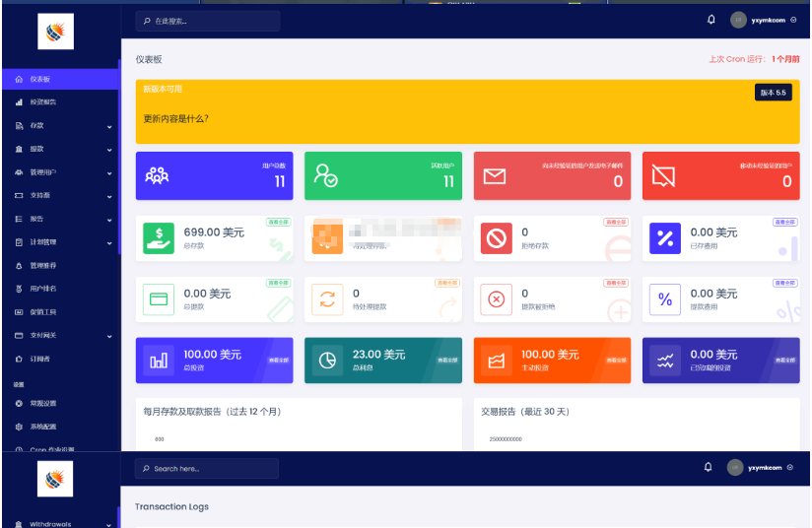Click the blue percent icon on 已存费用 card

665,238
